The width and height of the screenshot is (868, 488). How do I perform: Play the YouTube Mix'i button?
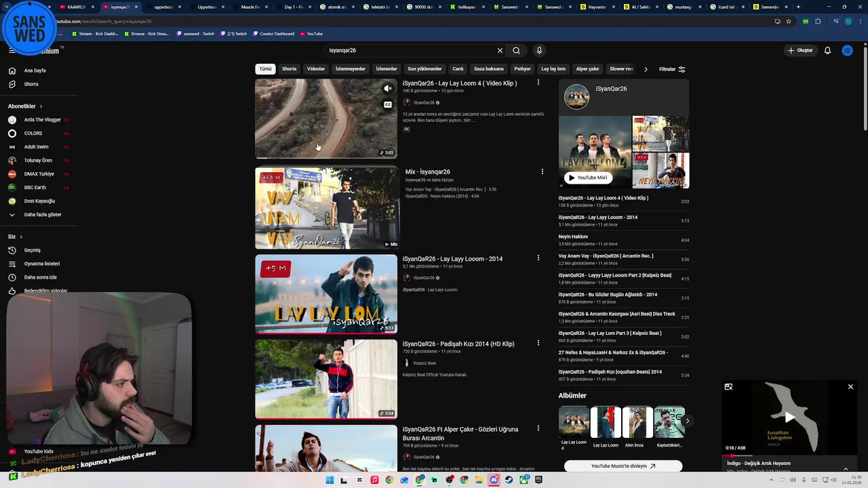click(588, 178)
